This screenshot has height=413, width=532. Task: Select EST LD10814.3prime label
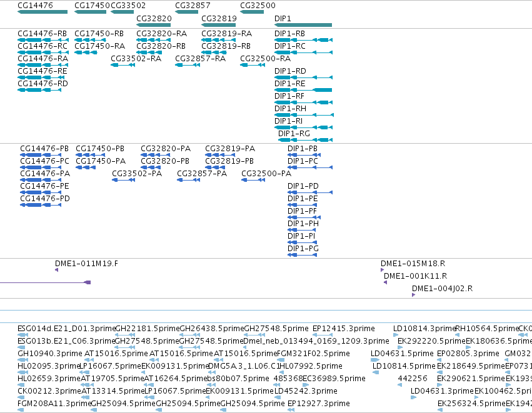(x=424, y=329)
